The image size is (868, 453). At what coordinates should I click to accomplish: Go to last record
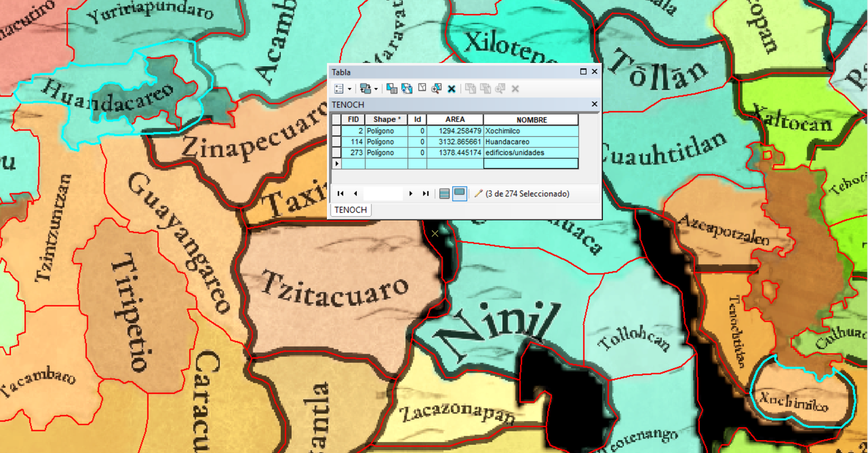(426, 194)
